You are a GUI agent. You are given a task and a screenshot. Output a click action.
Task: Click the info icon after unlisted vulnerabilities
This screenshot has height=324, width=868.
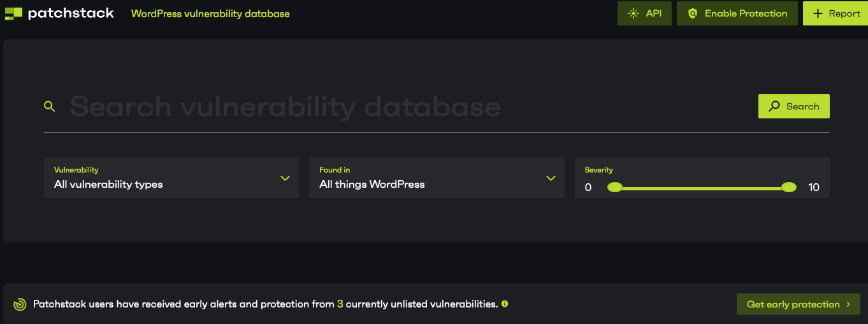tap(505, 304)
